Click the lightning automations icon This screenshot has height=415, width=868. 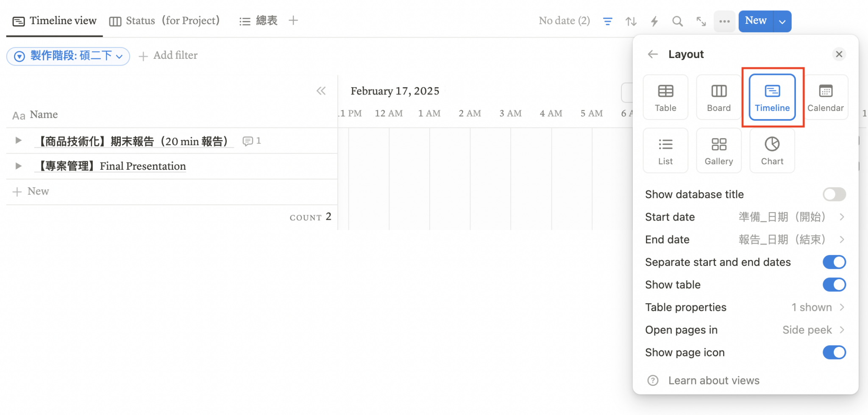(654, 21)
